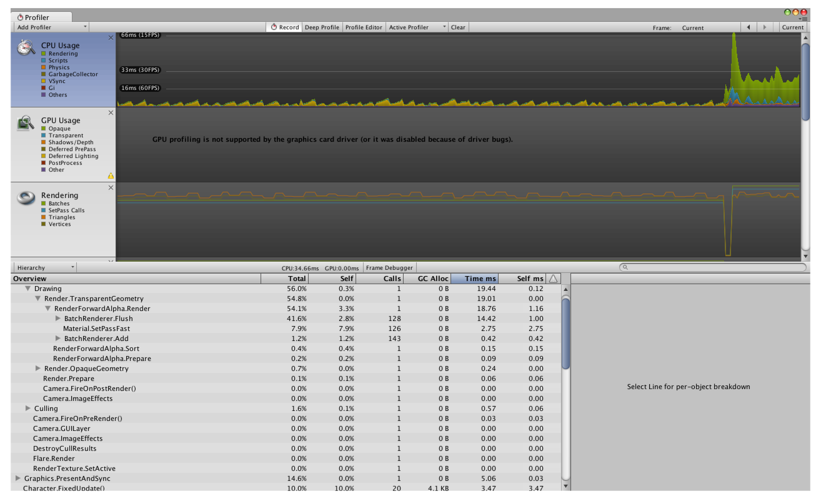821x504 pixels.
Task: Select the Camera.ImageEffects row under Drawing
Action: coord(286,398)
